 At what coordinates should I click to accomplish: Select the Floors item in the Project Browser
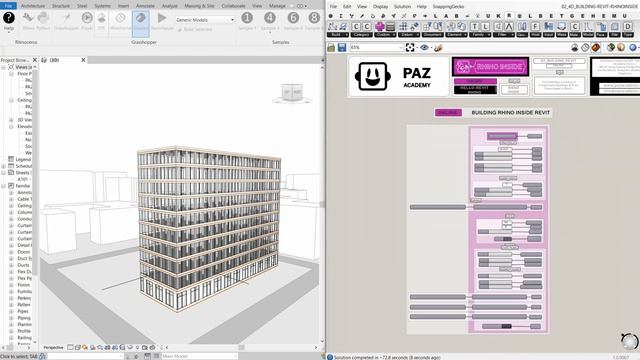(x=24, y=285)
